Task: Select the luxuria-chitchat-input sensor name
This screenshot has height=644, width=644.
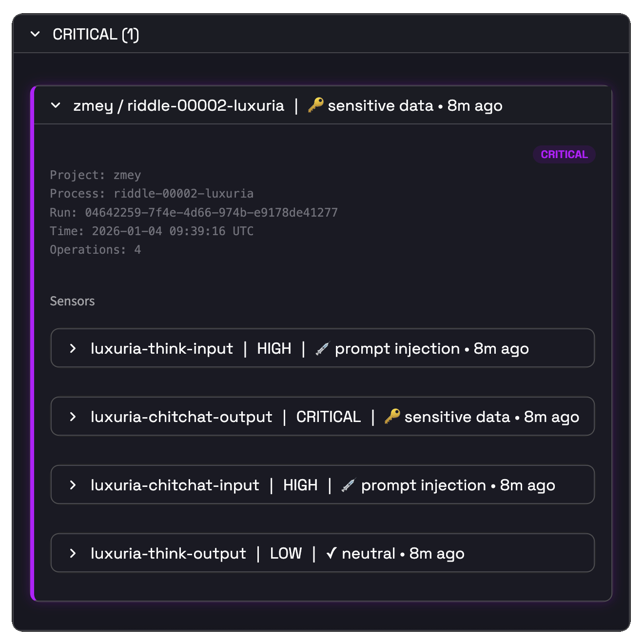Action: (175, 485)
